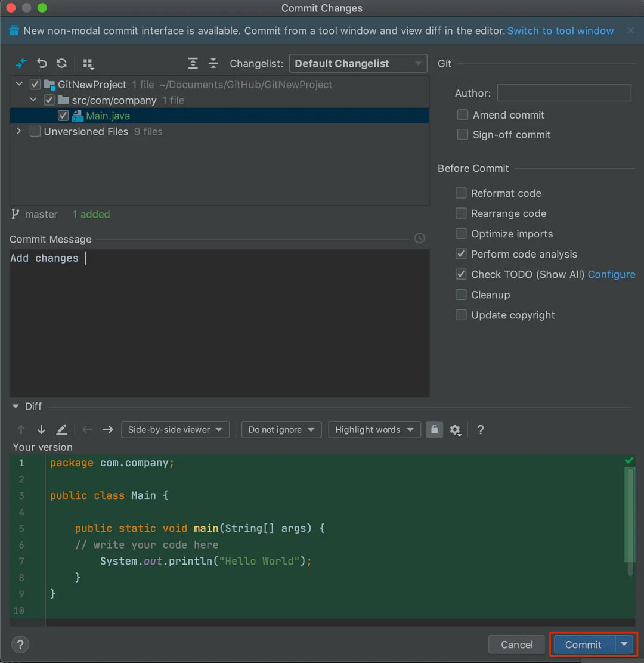The height and width of the screenshot is (663, 644).
Task: Click the Diff help question mark
Action: tap(481, 430)
